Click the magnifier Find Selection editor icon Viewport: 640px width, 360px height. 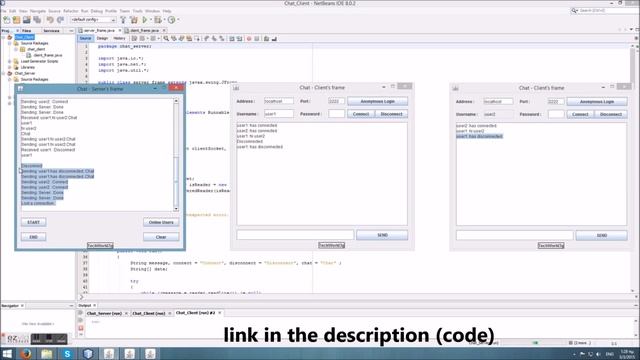pyautogui.click(x=166, y=38)
